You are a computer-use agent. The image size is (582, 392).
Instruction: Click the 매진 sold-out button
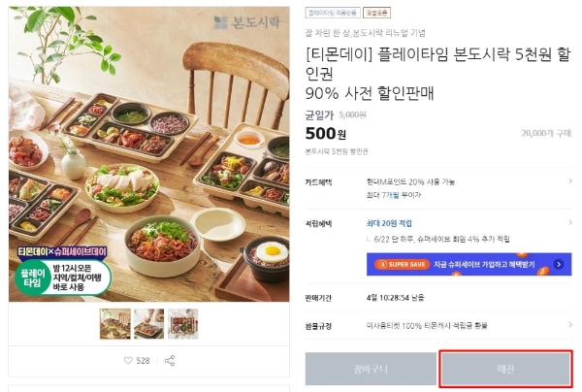click(x=505, y=369)
